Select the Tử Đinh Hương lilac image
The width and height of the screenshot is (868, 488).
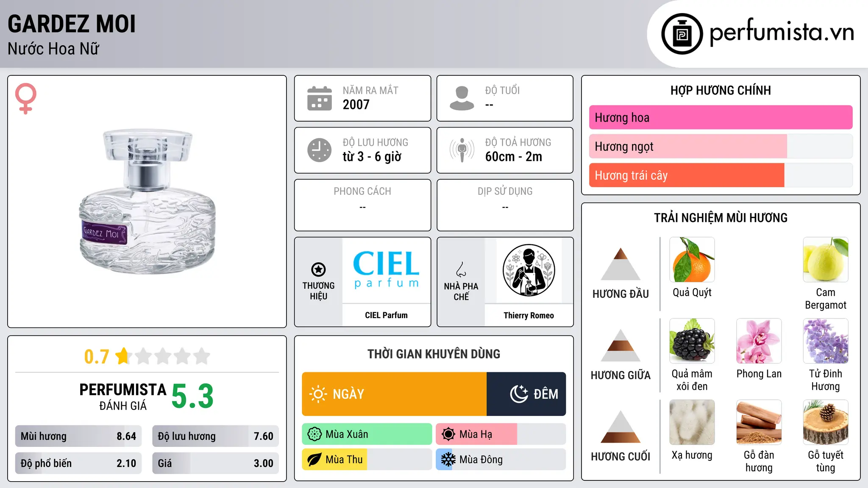[x=826, y=341]
